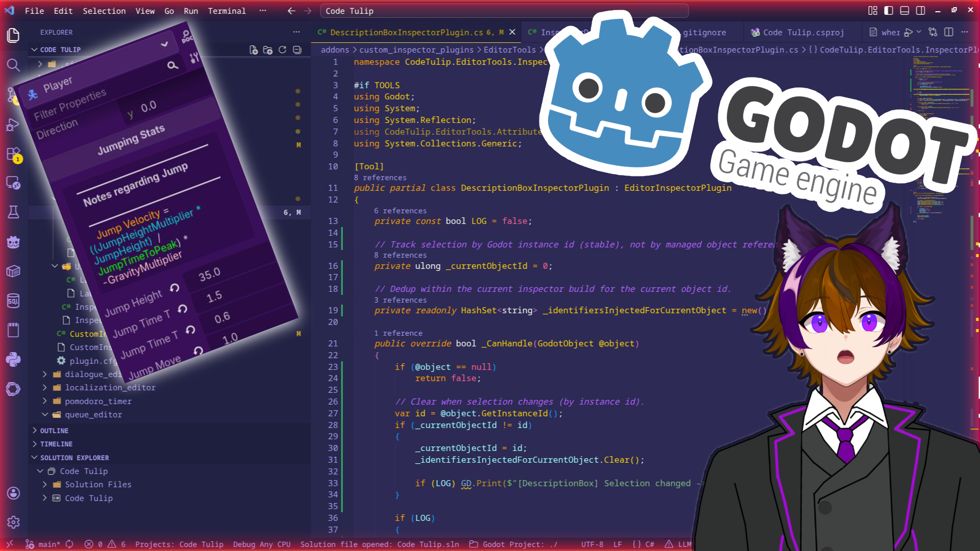Open the File menu

tap(34, 11)
